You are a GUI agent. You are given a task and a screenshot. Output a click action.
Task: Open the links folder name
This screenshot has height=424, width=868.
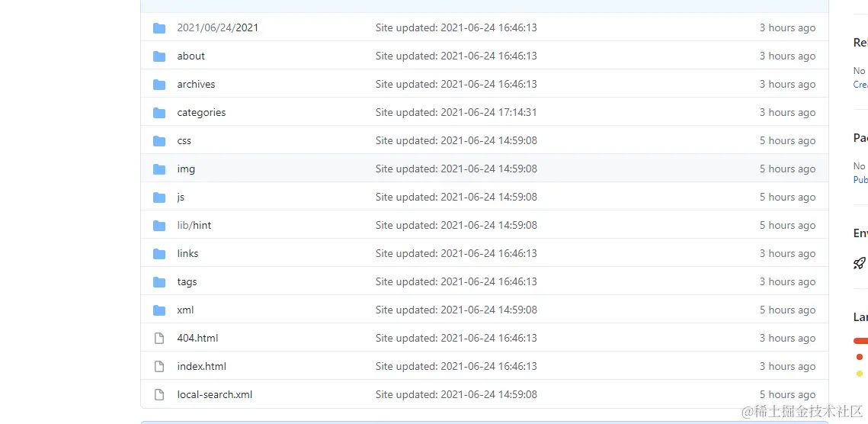(x=187, y=253)
